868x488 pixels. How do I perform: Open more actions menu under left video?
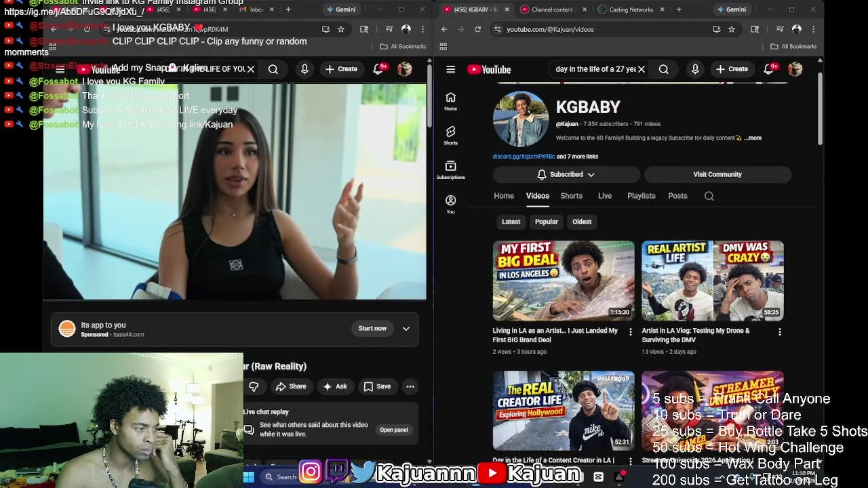click(x=410, y=386)
